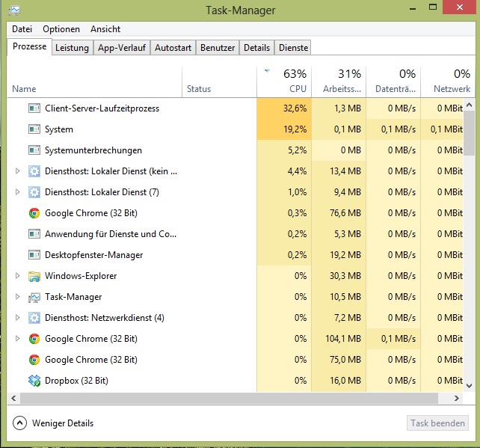Select the Systemunterbrechungen row name
The height and width of the screenshot is (448, 480).
tap(93, 150)
